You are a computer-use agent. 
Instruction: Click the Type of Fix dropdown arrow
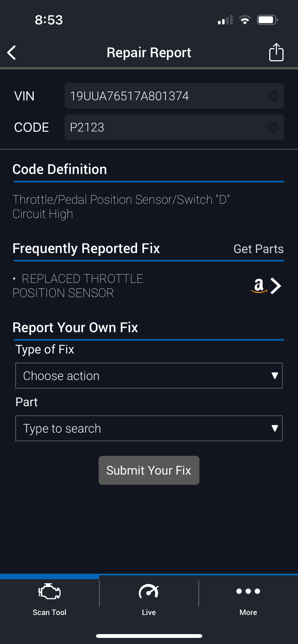click(x=275, y=376)
